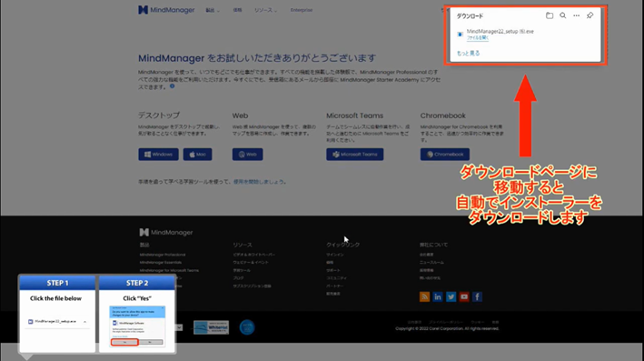Open MindManager Professional footer link
Viewport: 644px width, 361px height.
(163, 255)
